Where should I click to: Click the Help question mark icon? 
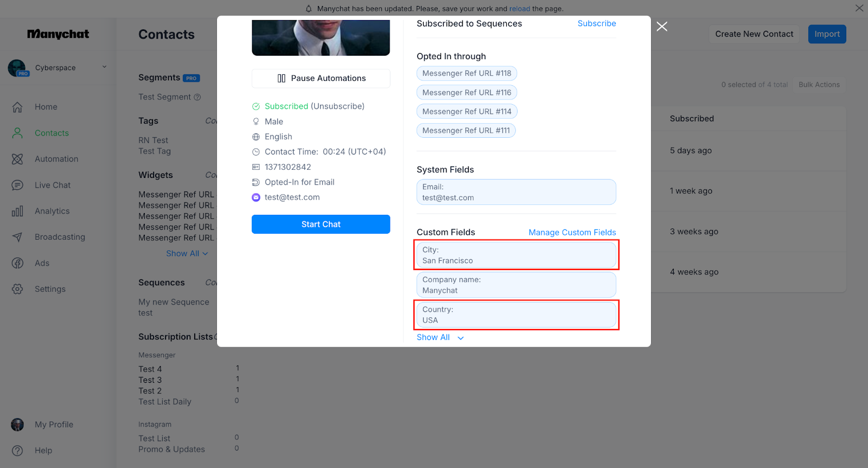pos(17,451)
